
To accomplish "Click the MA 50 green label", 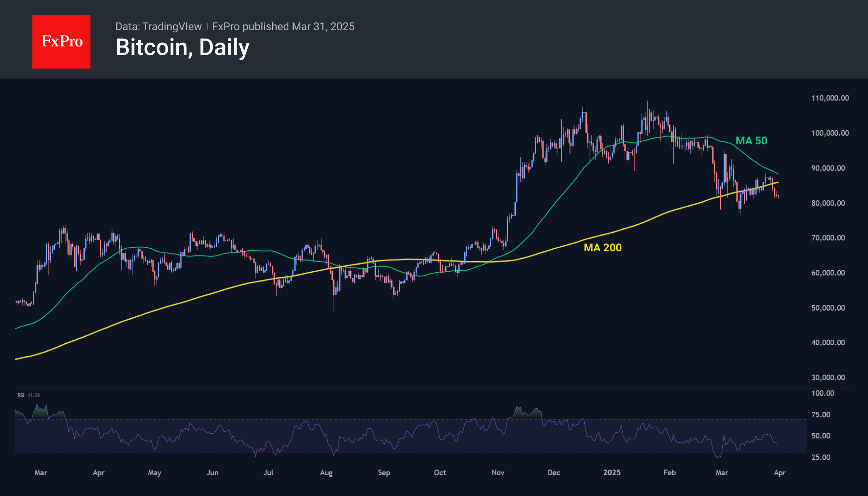I will 751,141.
